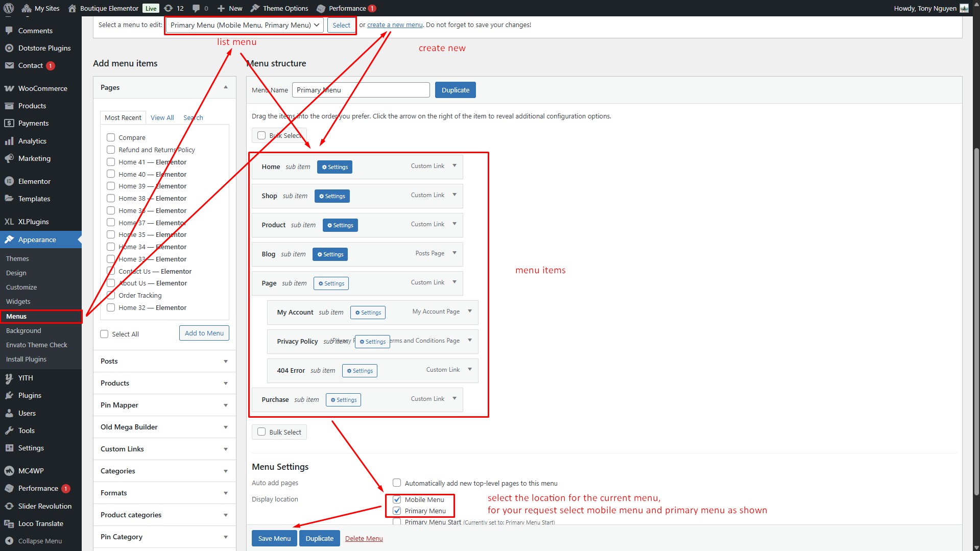Switch to View All pages tab
Screen dimensions: 980x551
[162, 117]
